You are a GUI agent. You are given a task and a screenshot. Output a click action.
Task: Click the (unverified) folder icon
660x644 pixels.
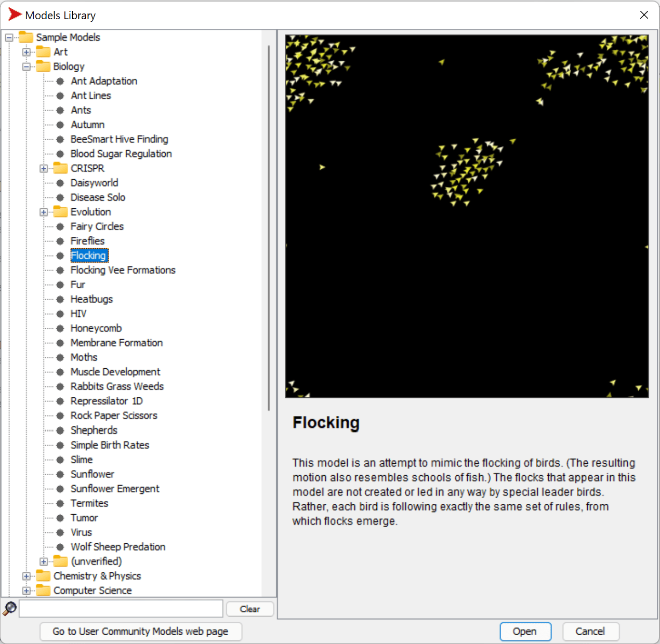pos(60,561)
